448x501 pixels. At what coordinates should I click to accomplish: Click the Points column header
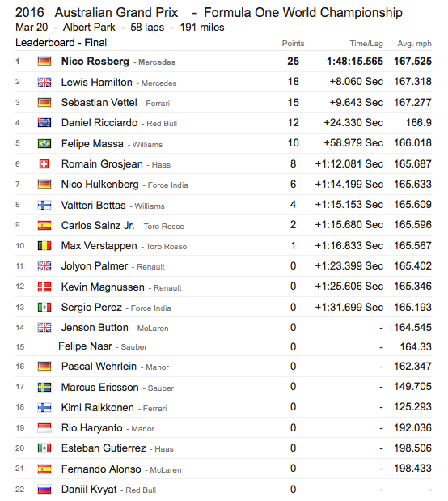[293, 44]
